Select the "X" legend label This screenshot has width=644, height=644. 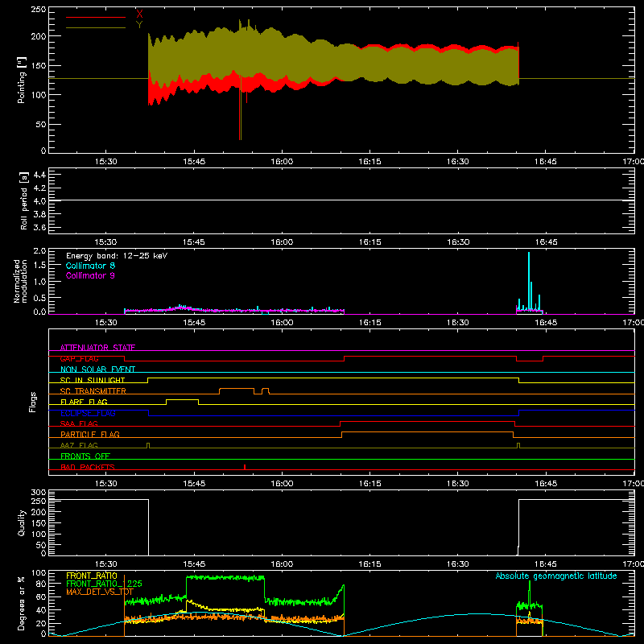(x=139, y=14)
